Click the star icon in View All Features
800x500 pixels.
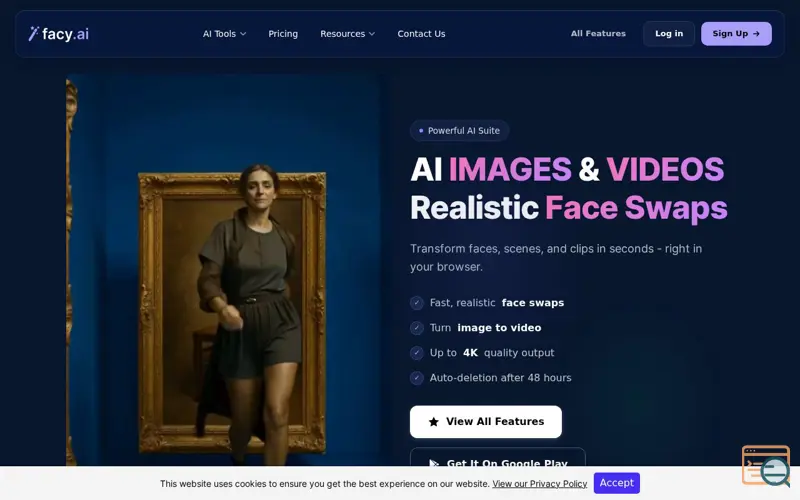tap(434, 422)
